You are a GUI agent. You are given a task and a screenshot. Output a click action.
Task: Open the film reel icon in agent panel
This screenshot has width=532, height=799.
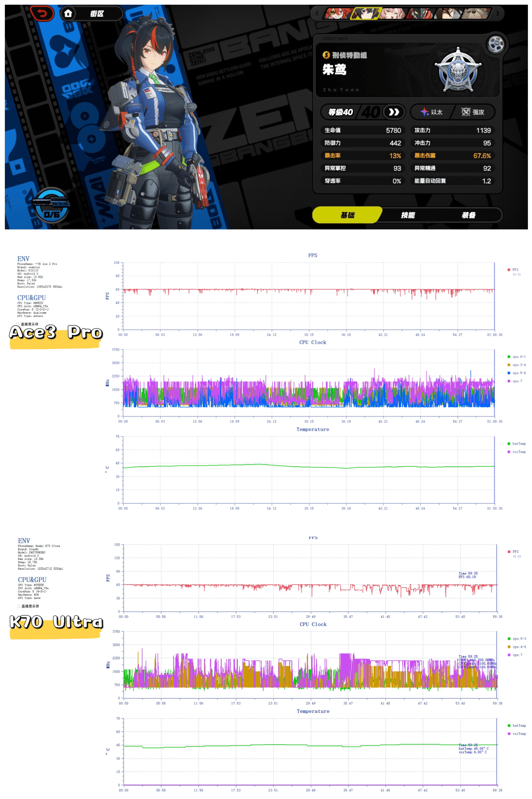point(495,44)
